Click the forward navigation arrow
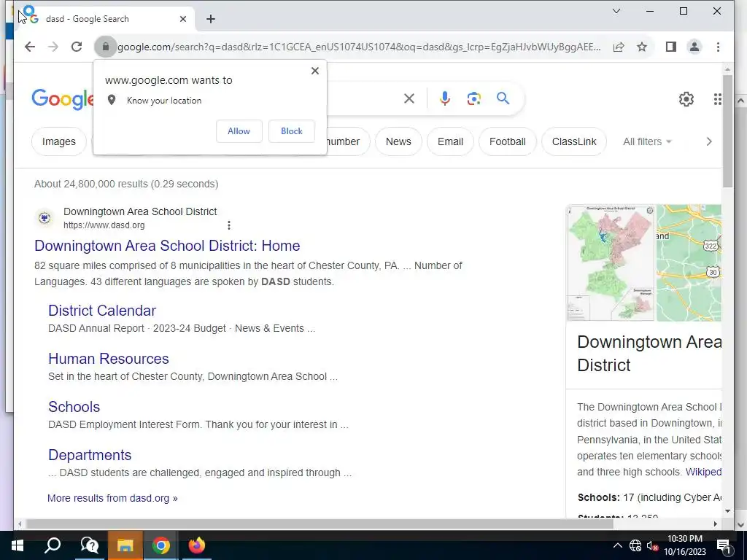747x560 pixels. pos(53,47)
